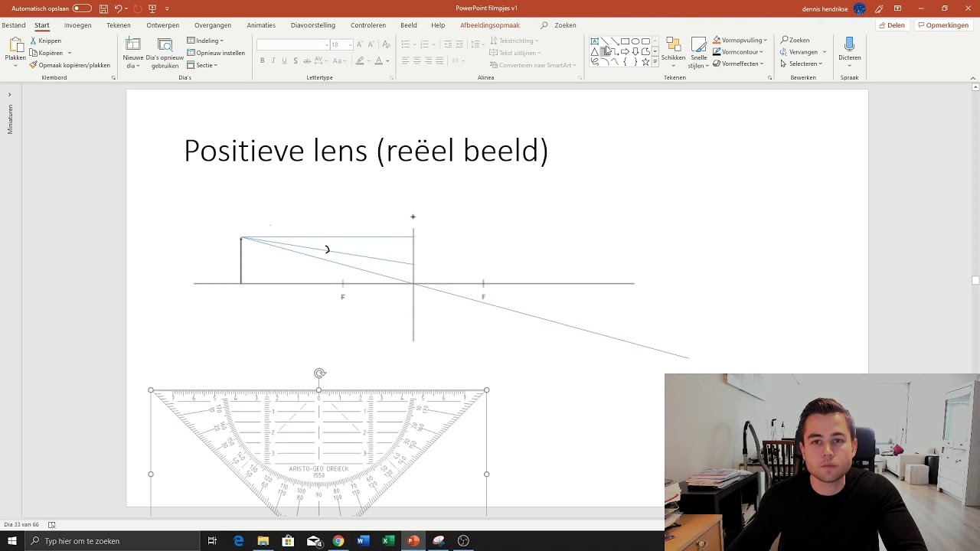Image resolution: width=980 pixels, height=551 pixels.
Task: Toggle the strikethrough text formatting button
Action: [306, 60]
